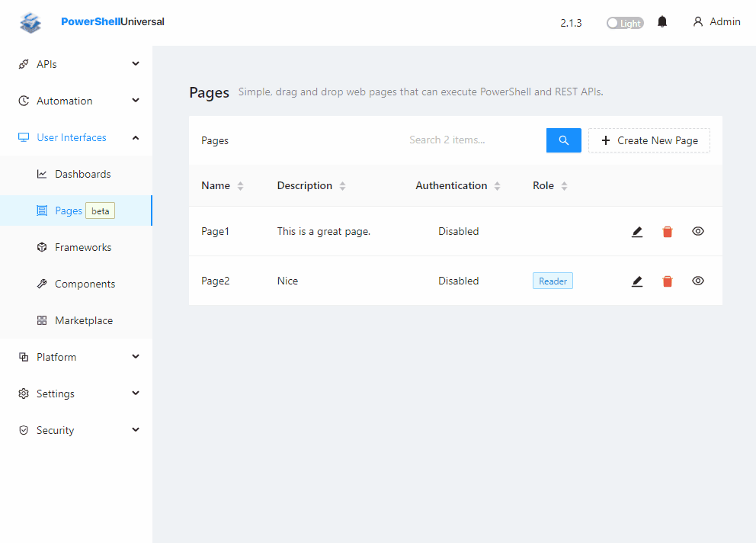Click the Reader role tag
The height and width of the screenshot is (543, 756).
(553, 281)
